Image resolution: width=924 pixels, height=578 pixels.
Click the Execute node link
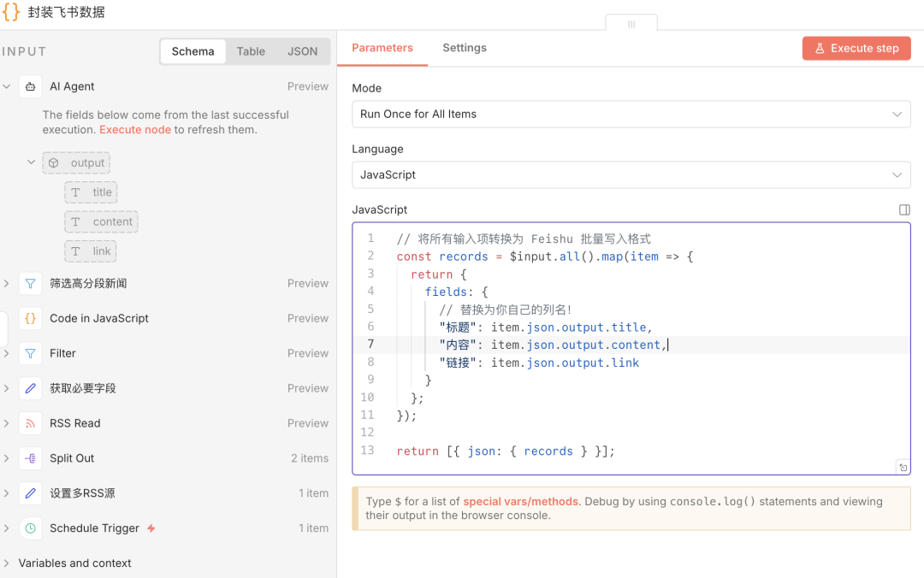[135, 130]
